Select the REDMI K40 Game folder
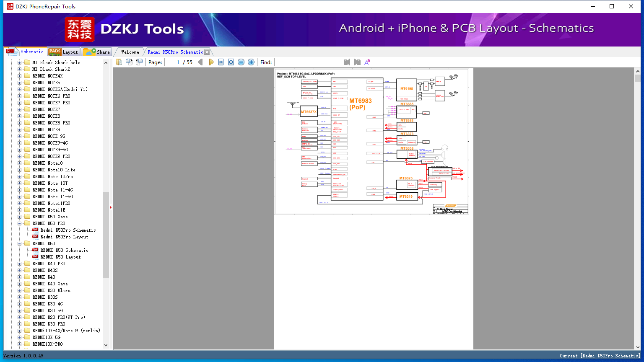This screenshot has height=362, width=644. coord(50,284)
